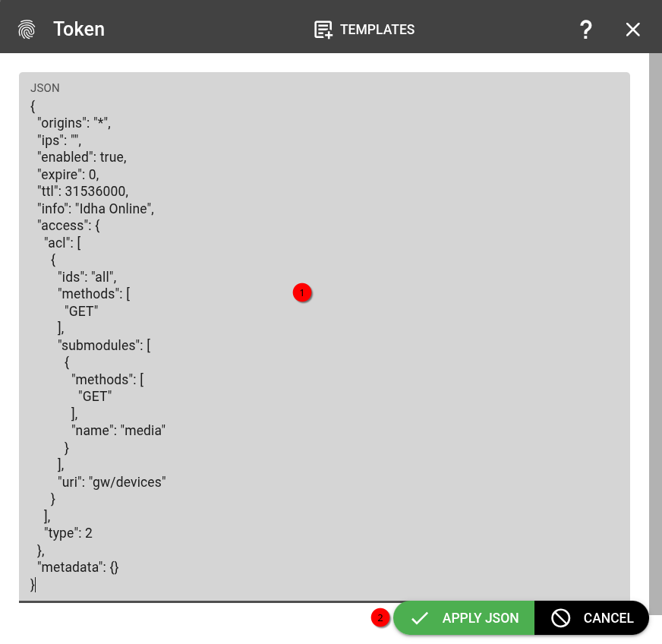Open help with the question mark
Viewport: 662px width, 644px height.
(585, 30)
